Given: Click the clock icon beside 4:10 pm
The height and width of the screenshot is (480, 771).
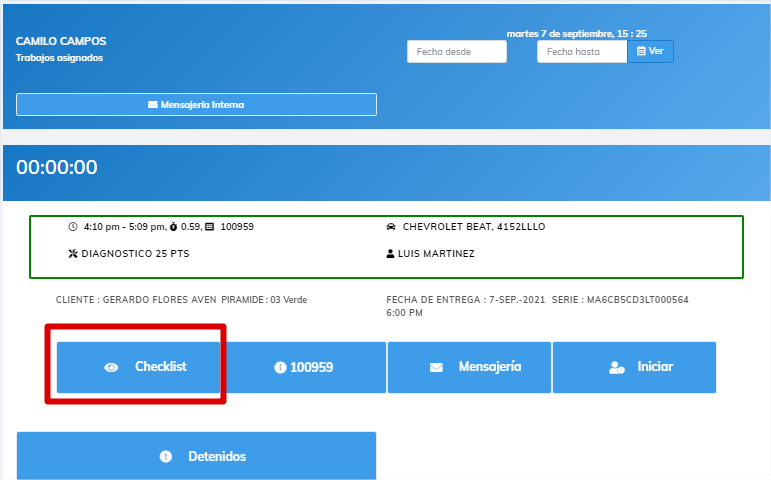Looking at the screenshot, I should tap(72, 227).
